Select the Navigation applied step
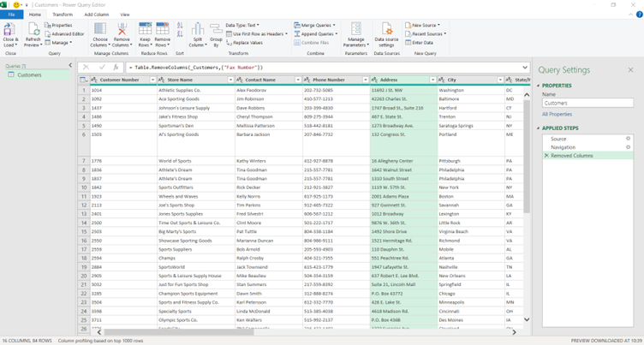644x345 pixels. pos(587,147)
